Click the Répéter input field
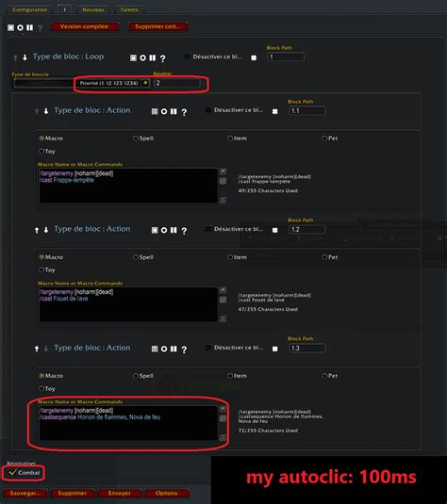This screenshot has width=447, height=504. coord(177,83)
